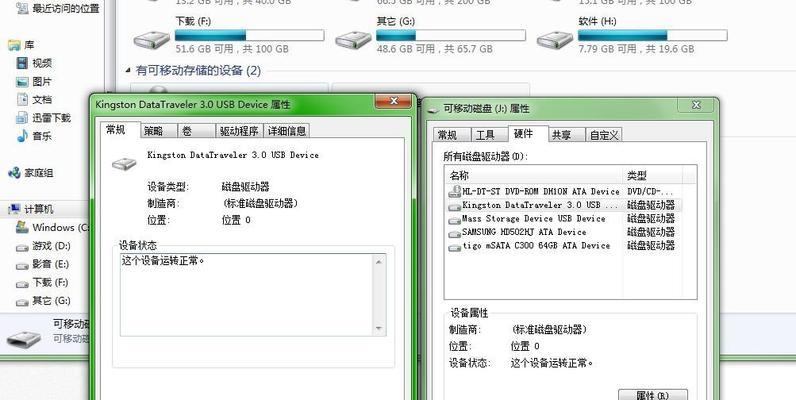Switch to the 自定义 tab
This screenshot has height=400, width=796.
[x=604, y=135]
